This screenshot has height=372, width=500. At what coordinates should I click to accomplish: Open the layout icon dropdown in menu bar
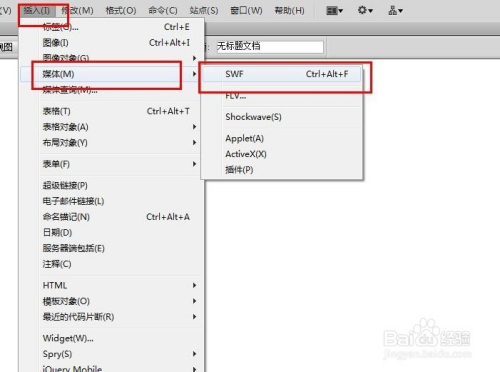(335, 11)
